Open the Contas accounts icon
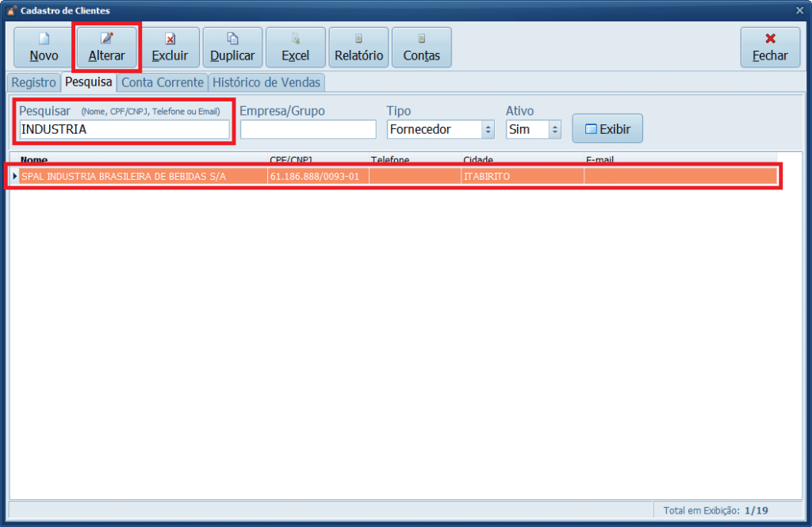Viewport: 812px width, 527px height. click(x=422, y=39)
